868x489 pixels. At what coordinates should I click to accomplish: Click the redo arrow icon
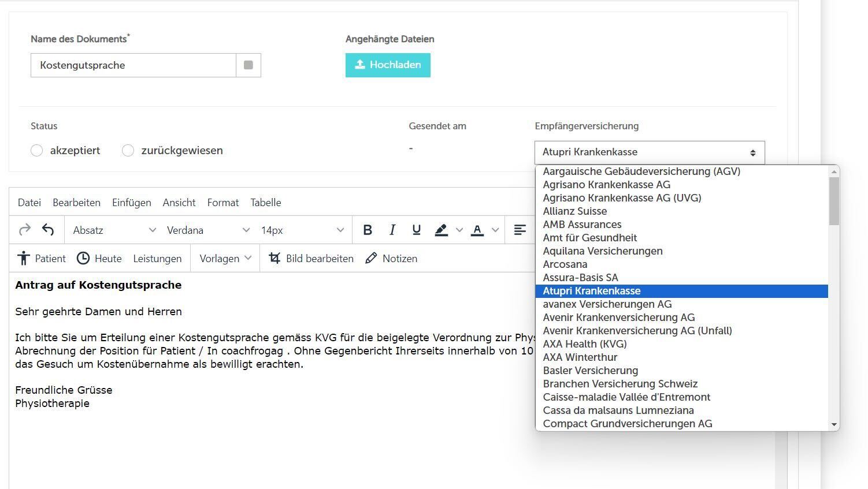coord(24,230)
